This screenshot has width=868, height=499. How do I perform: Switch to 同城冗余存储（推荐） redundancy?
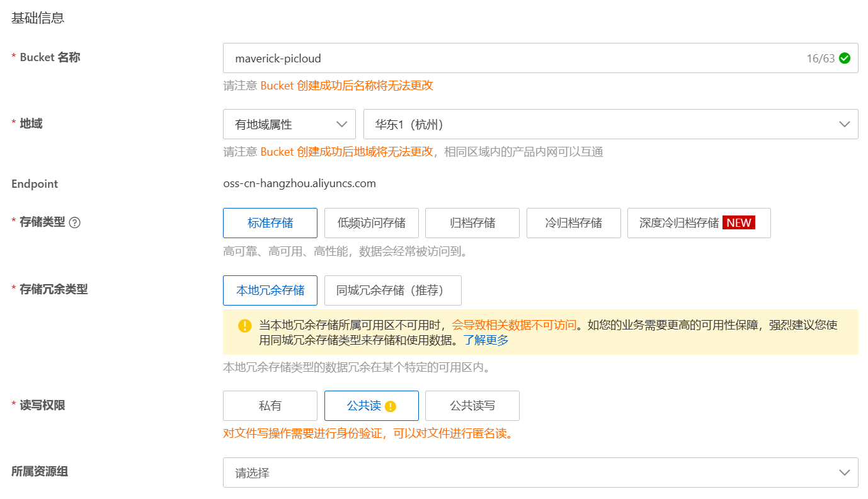coord(392,290)
